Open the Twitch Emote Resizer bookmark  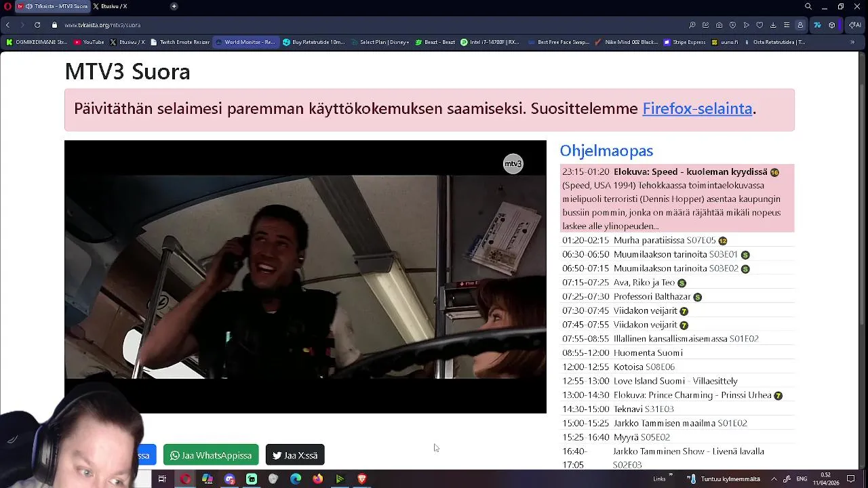[x=180, y=42]
